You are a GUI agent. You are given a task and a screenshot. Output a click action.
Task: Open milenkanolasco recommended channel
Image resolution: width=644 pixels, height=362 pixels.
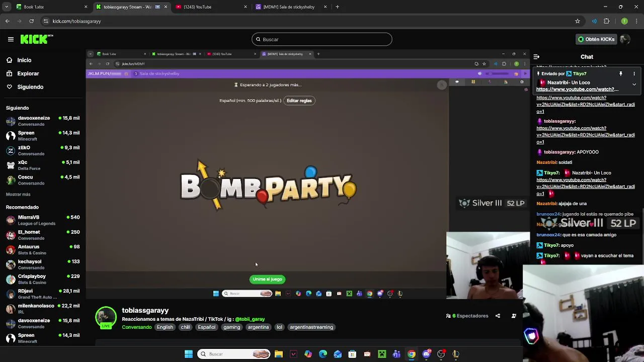[x=42, y=309]
